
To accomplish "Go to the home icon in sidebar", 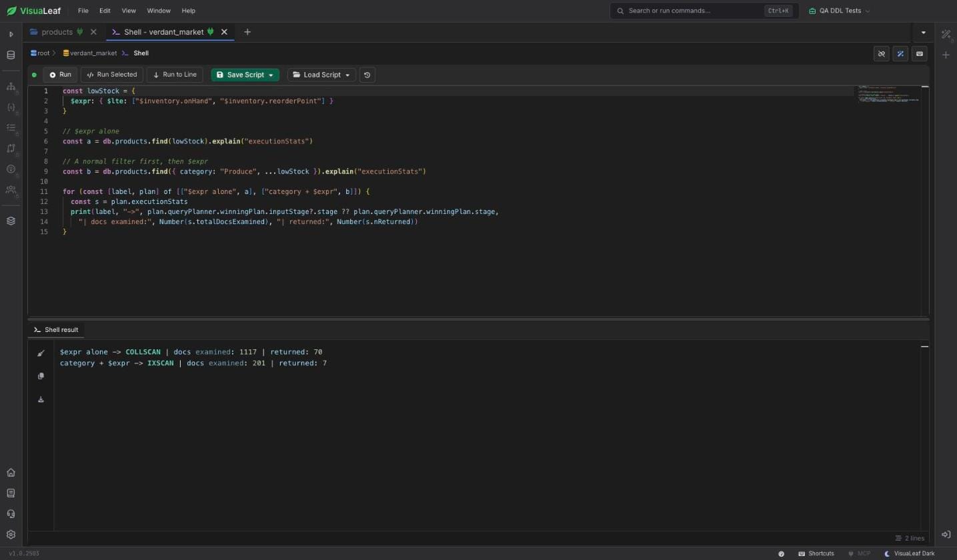I will (11, 473).
